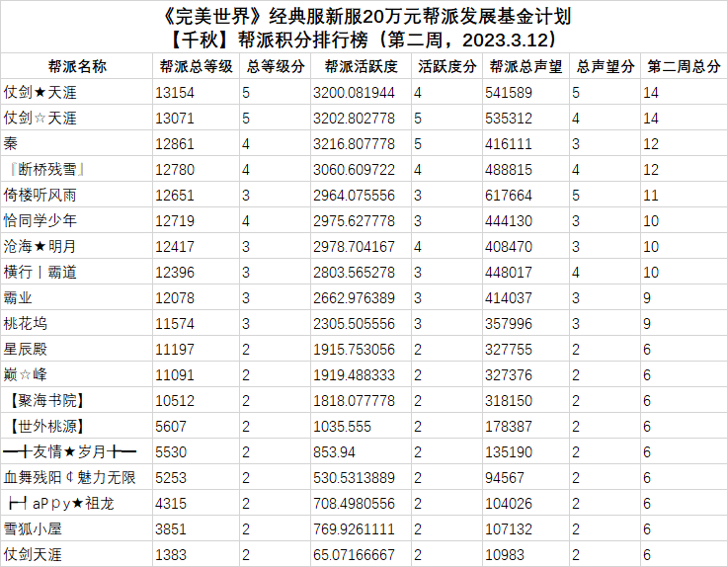Click the 第二周总分 column header
Viewport: 728px width, 567px height.
pyautogui.click(x=684, y=66)
